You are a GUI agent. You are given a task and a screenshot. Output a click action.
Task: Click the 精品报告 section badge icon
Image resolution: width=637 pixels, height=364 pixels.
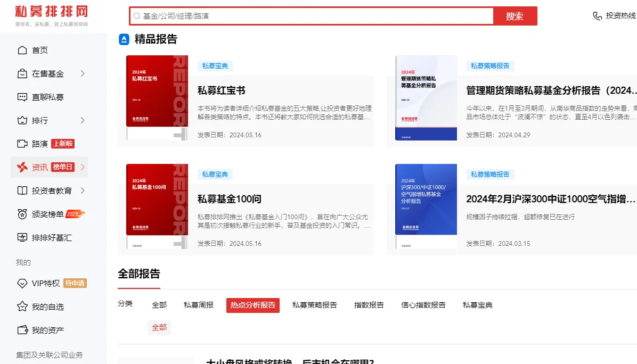point(124,39)
